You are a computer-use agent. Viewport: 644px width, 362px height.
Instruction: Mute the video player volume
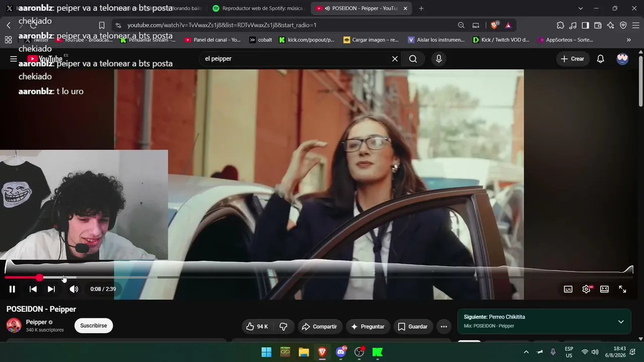point(74,289)
